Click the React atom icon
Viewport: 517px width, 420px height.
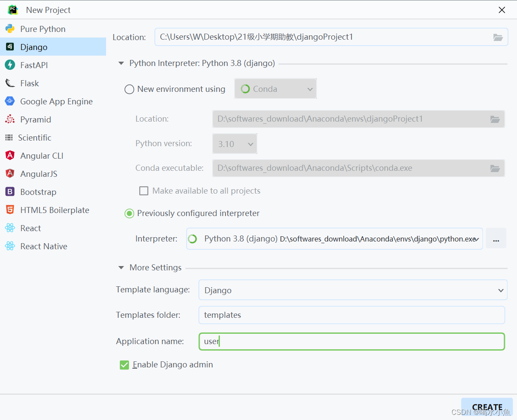pos(10,228)
